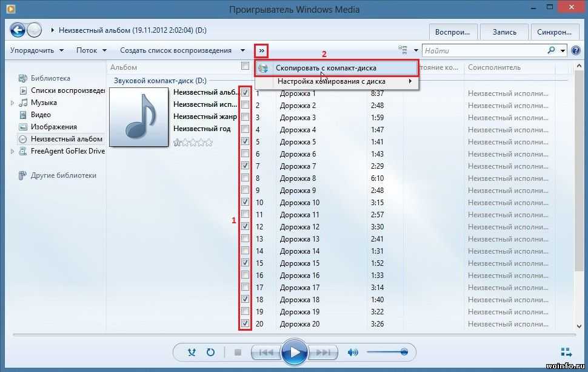This screenshot has height=372, width=588.
Task: Open the Help question mark icon
Action: 576,50
